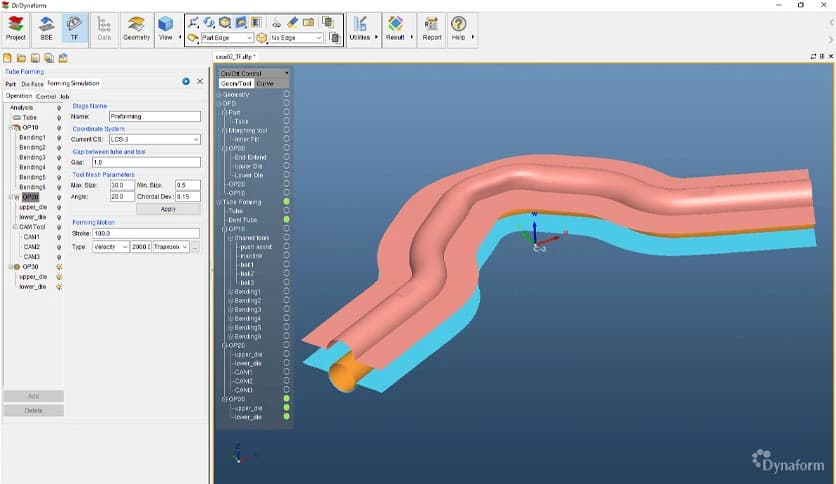The image size is (836, 484).
Task: Switch to the Curve tab
Action: point(265,84)
